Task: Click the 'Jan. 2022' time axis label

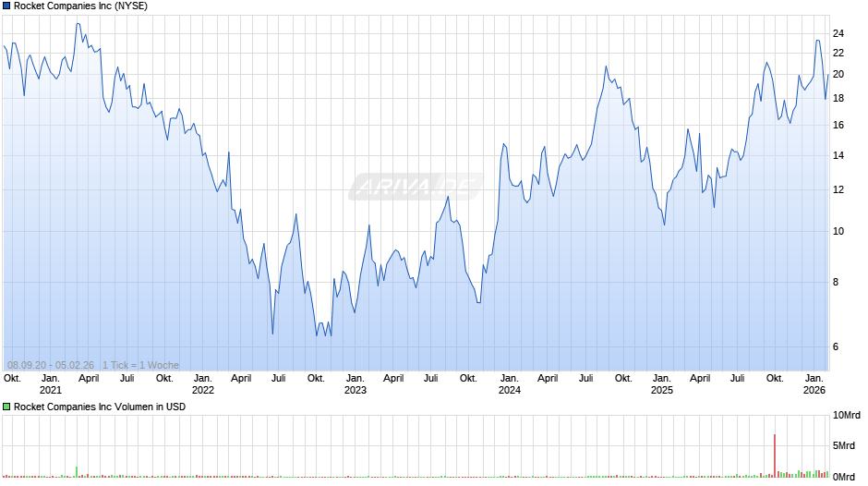Action: point(202,384)
